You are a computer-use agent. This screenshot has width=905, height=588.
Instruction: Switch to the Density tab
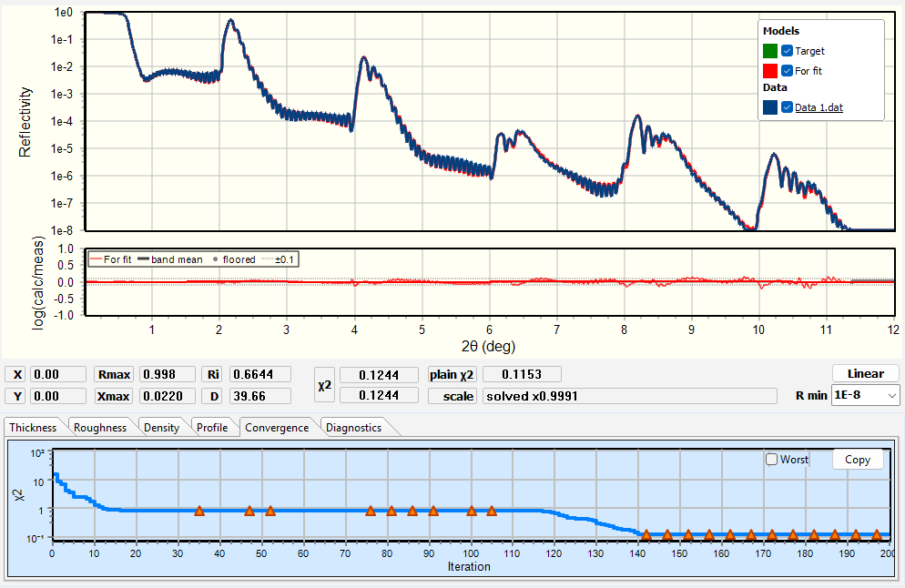(x=162, y=428)
